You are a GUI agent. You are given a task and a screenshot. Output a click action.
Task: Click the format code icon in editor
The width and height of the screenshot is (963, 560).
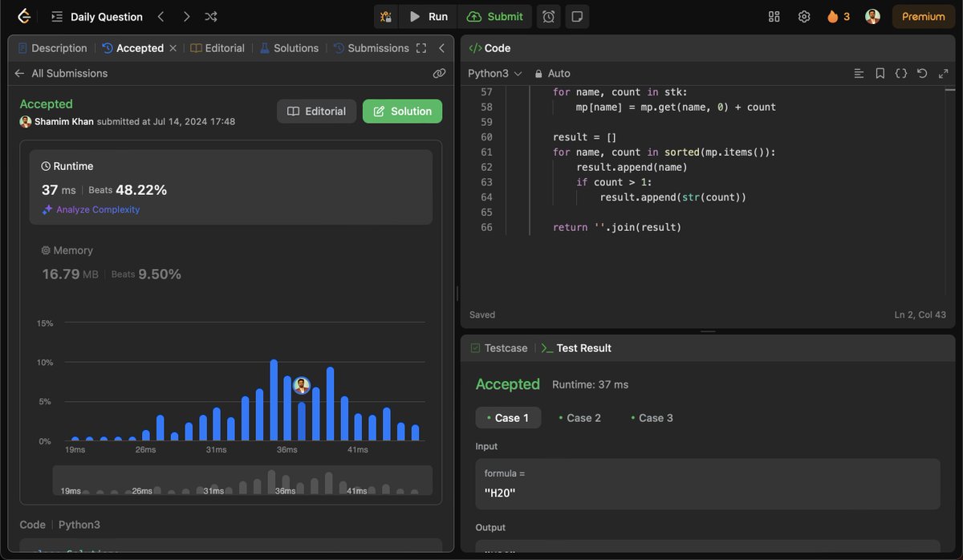point(859,73)
